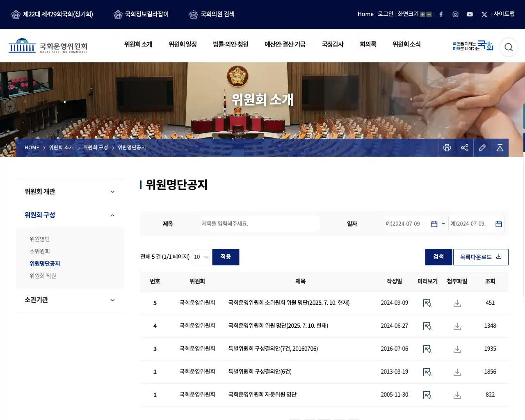This screenshot has height=420, width=525.
Task: Decrease screen size with minus icon
Action: tap(429, 14)
